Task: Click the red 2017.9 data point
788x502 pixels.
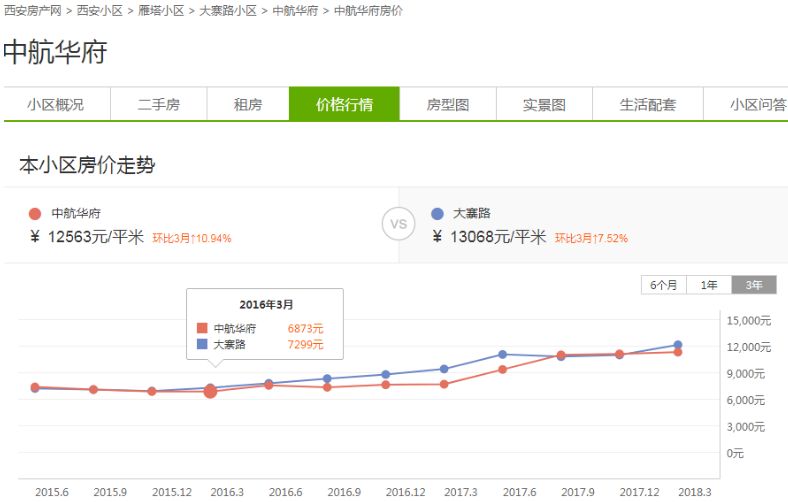Action: click(x=561, y=355)
